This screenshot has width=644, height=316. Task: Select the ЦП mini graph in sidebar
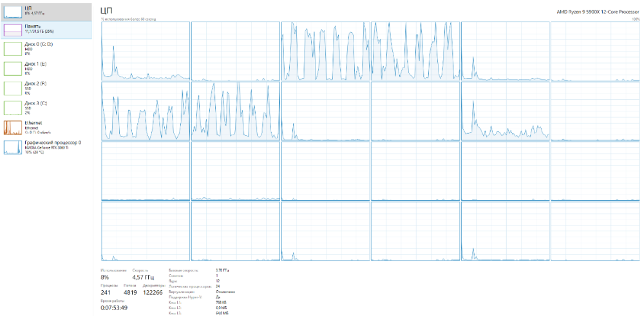pyautogui.click(x=13, y=11)
